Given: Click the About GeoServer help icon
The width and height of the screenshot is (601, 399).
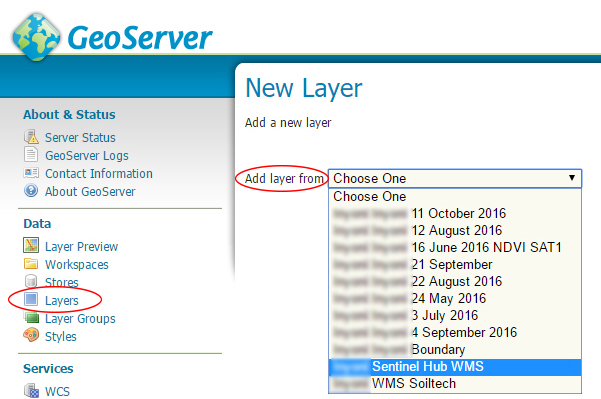Looking at the screenshot, I should tap(31, 190).
